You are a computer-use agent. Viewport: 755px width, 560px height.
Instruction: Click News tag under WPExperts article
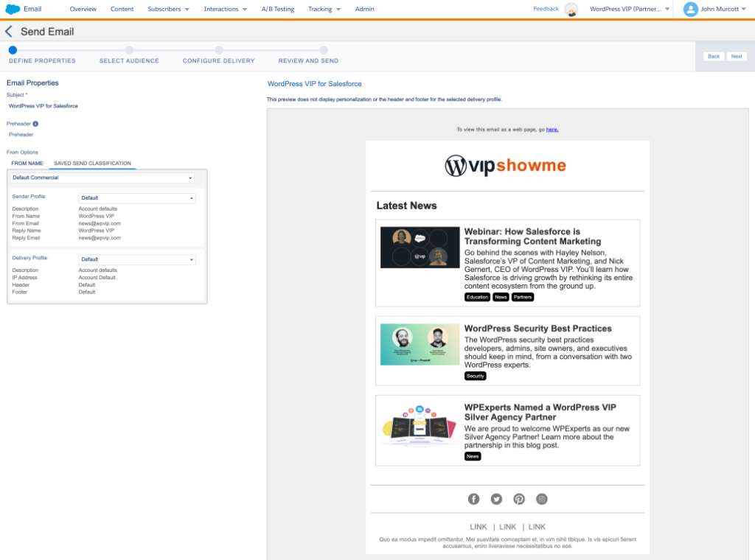click(473, 457)
